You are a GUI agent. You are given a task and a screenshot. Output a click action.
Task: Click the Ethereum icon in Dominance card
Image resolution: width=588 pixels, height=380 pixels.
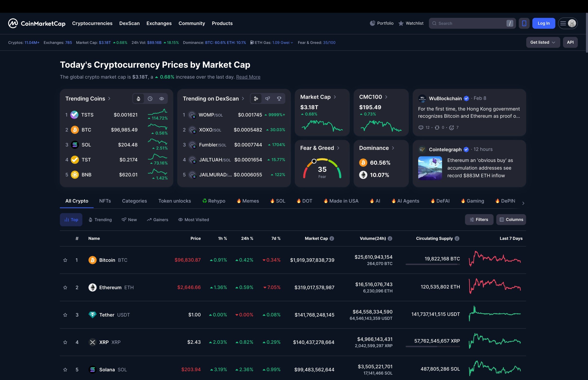[363, 175]
